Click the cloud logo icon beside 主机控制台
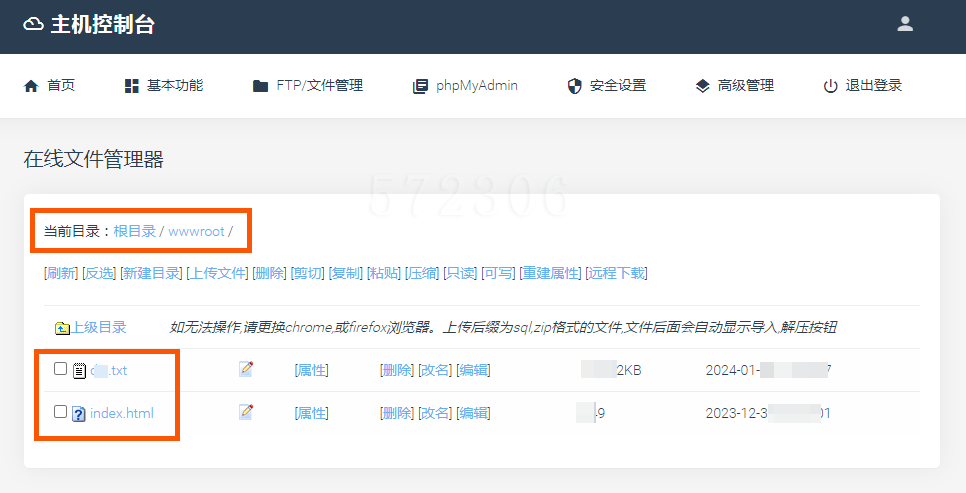 pos(33,24)
